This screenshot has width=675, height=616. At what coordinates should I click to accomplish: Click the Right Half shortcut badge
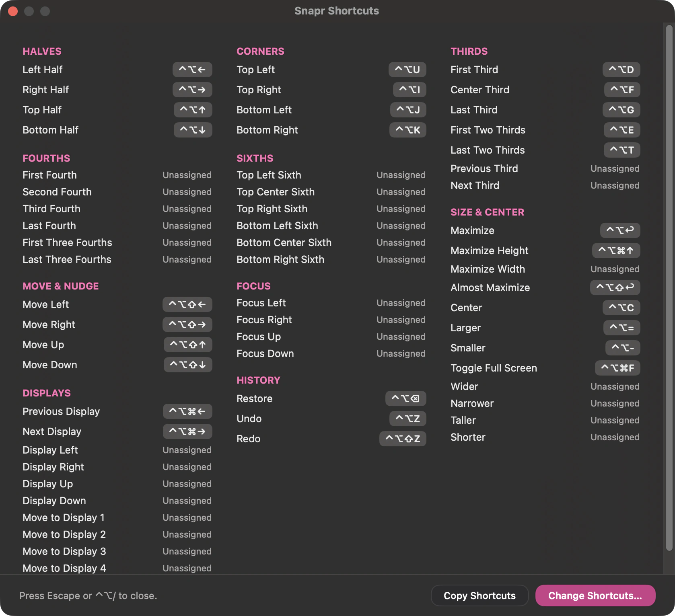(x=192, y=90)
